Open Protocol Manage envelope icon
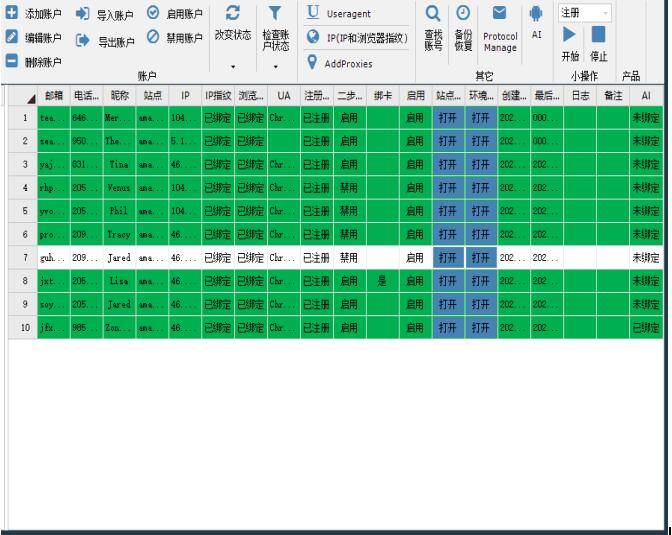 click(x=499, y=13)
